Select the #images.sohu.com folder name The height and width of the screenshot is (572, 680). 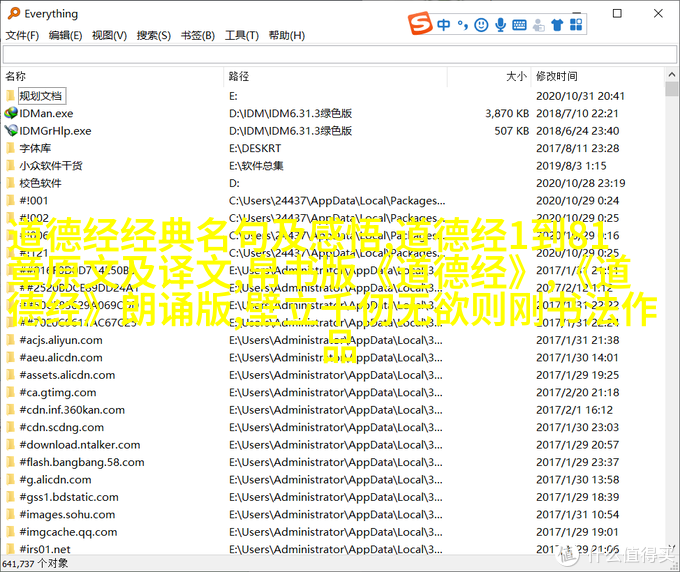(67, 514)
